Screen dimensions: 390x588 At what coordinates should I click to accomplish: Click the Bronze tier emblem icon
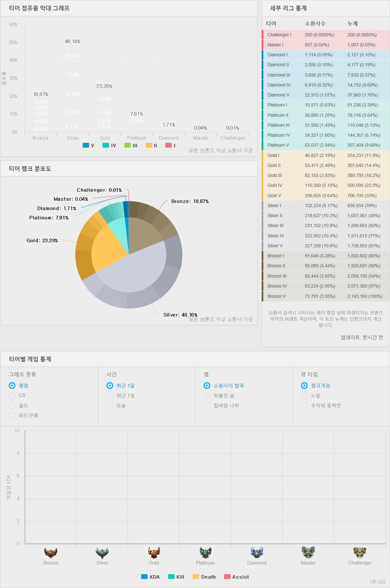[51, 553]
